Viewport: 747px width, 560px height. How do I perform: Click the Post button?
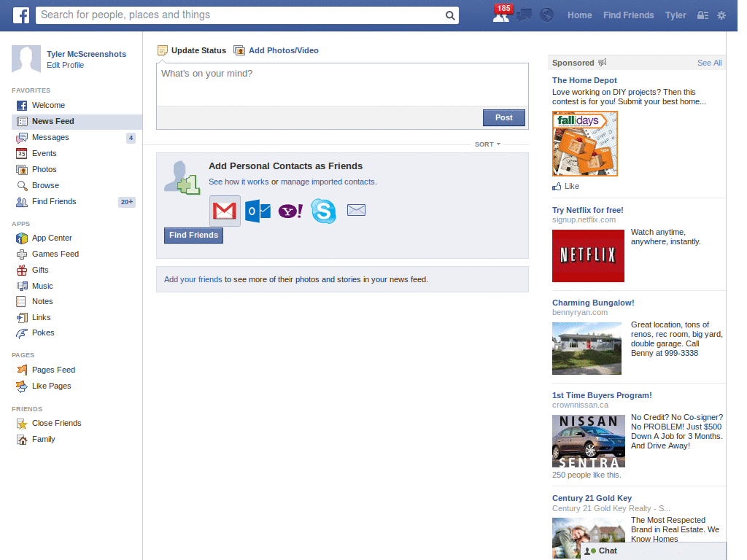(503, 117)
